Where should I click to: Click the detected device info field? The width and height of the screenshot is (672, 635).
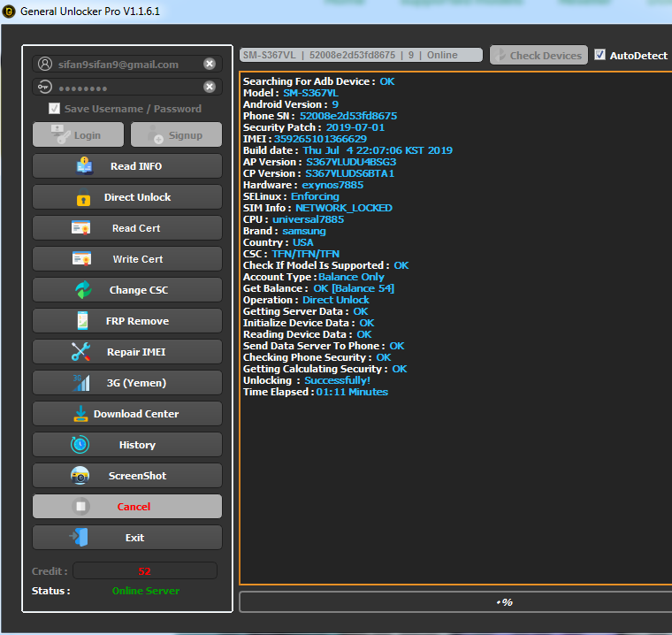click(361, 55)
